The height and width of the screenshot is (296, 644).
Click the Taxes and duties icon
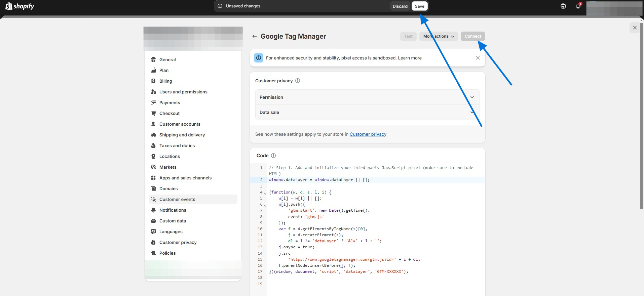tap(153, 145)
